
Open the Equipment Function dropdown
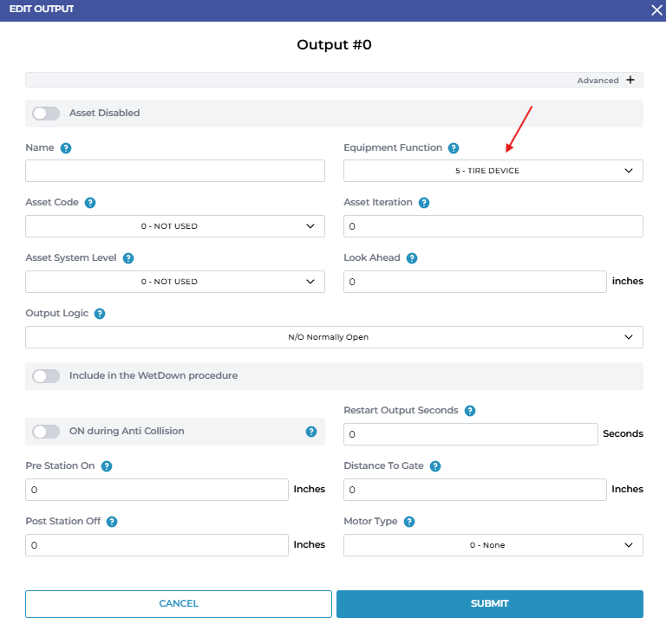pos(493,171)
